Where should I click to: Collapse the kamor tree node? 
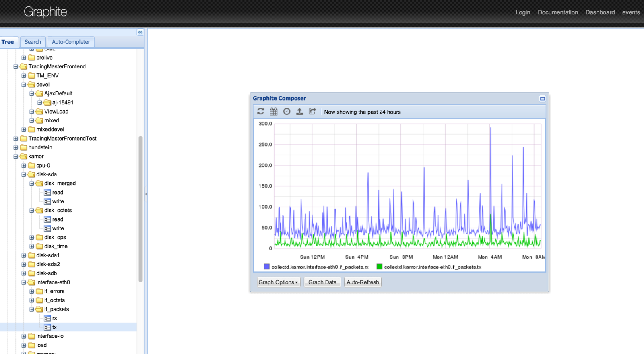click(x=16, y=156)
